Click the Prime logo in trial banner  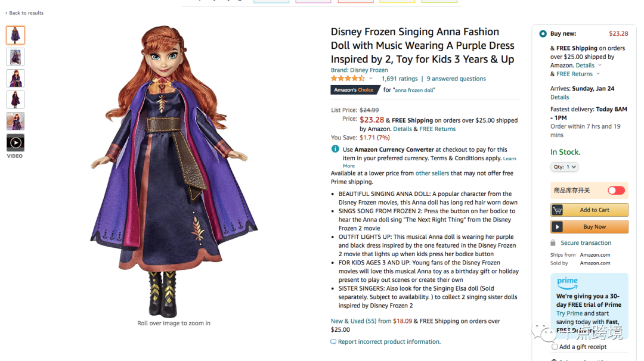coord(567,282)
